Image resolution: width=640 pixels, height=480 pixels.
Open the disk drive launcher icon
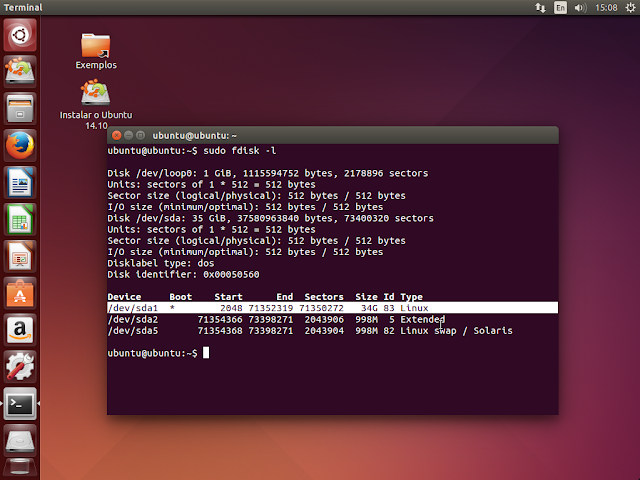(20, 441)
